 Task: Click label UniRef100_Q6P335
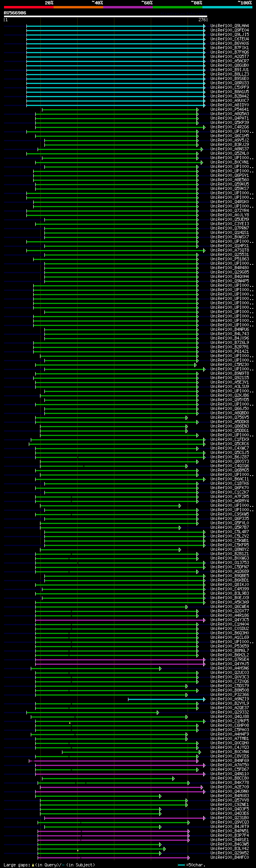[230, 519]
